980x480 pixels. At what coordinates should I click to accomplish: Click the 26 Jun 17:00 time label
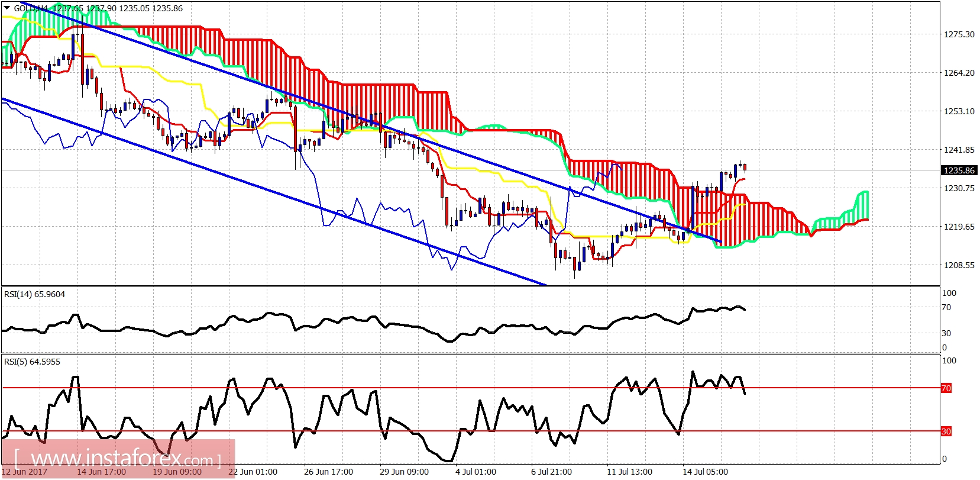click(328, 472)
